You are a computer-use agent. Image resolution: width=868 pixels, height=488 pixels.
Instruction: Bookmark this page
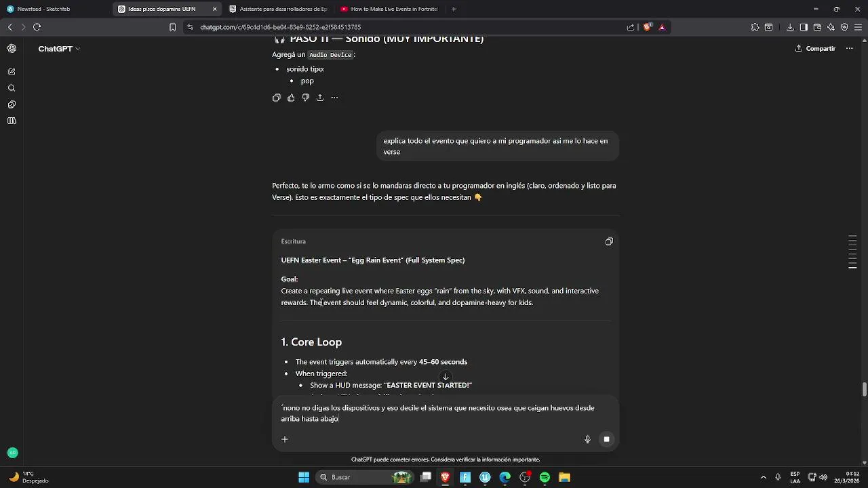[x=172, y=27]
